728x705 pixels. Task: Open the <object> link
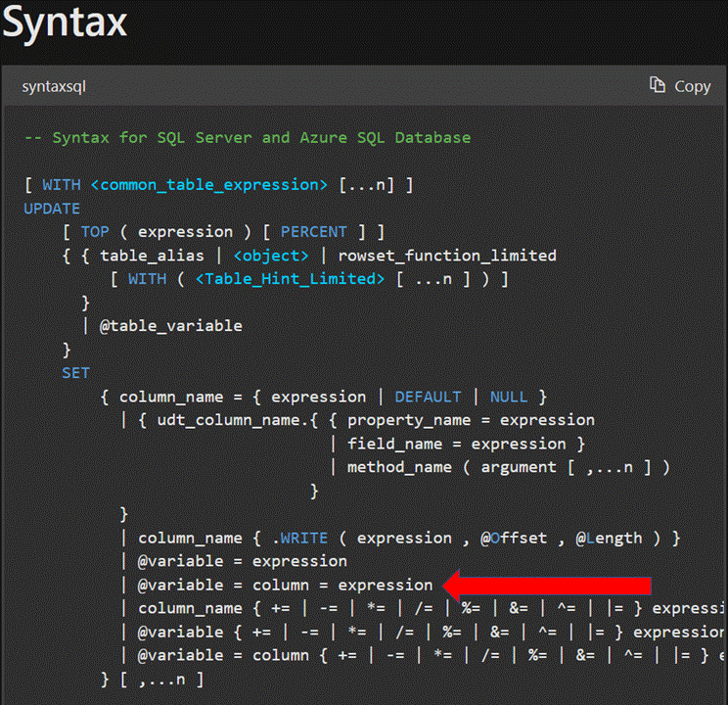(x=271, y=256)
